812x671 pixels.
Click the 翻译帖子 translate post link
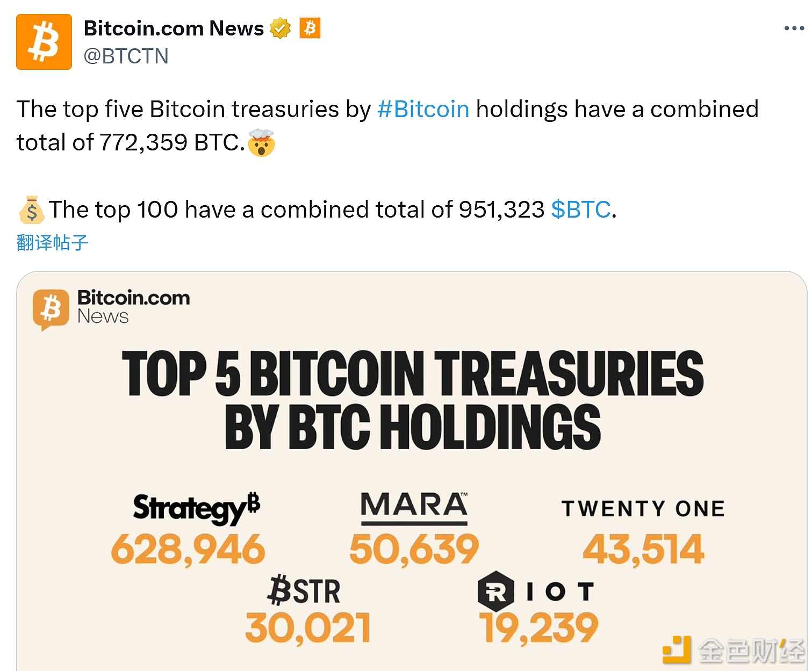coord(52,242)
